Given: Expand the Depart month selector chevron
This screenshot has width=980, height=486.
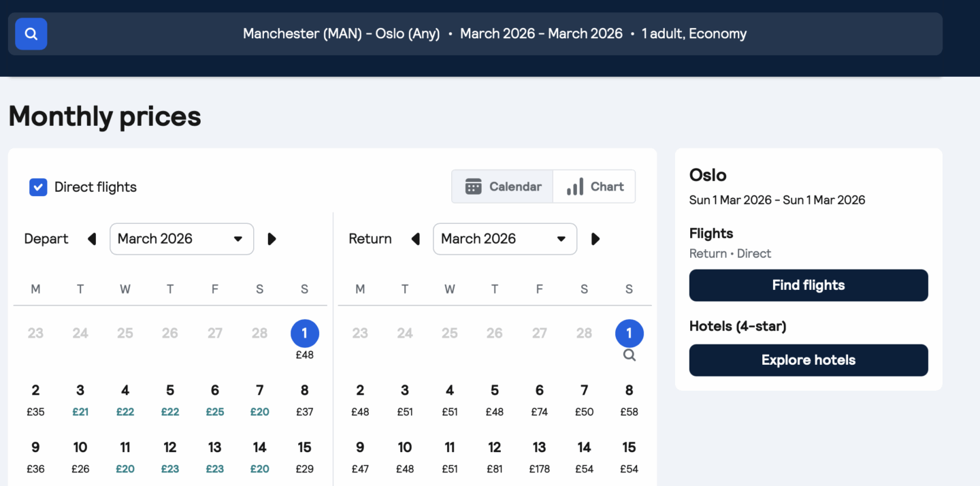Looking at the screenshot, I should coord(238,239).
